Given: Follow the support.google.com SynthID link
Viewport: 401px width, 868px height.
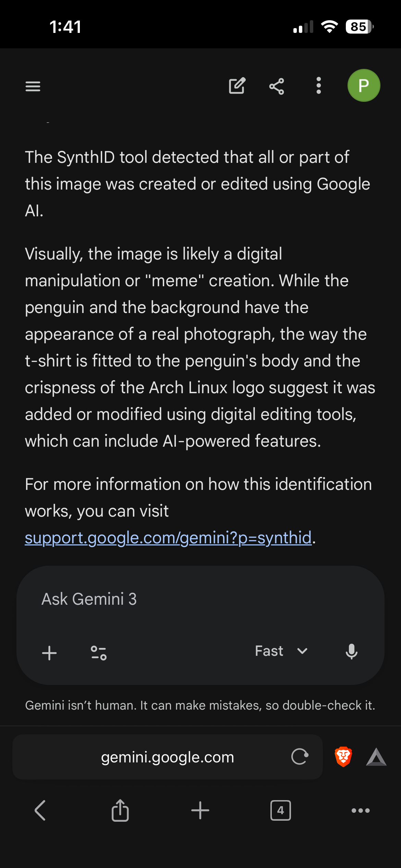Looking at the screenshot, I should coord(168,538).
